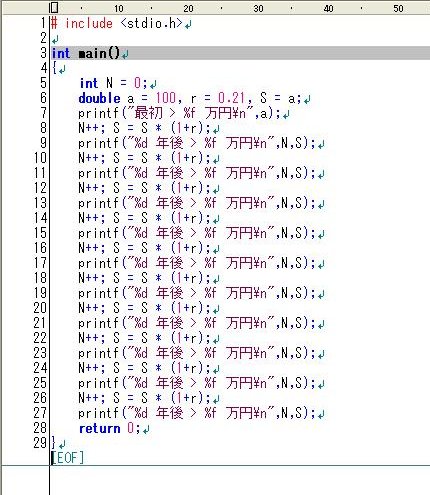Click the ruler origin marker at column 0
430x495 pixels.
tap(54, 8)
